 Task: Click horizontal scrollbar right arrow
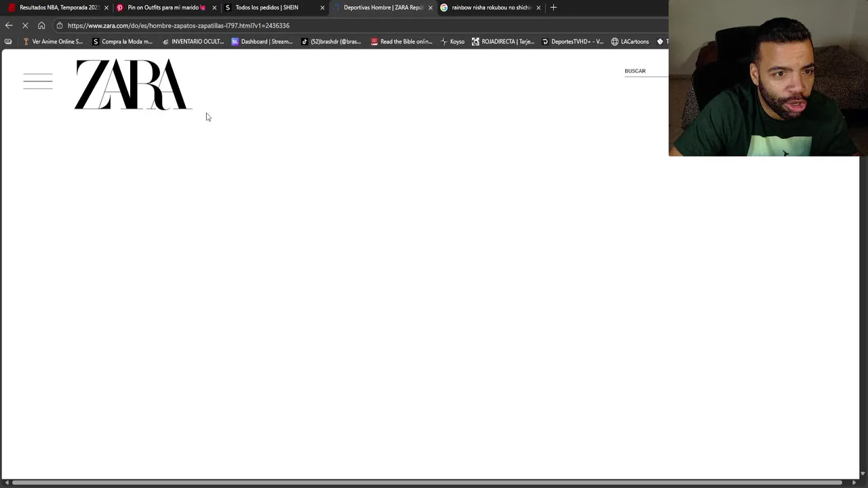[x=854, y=483]
